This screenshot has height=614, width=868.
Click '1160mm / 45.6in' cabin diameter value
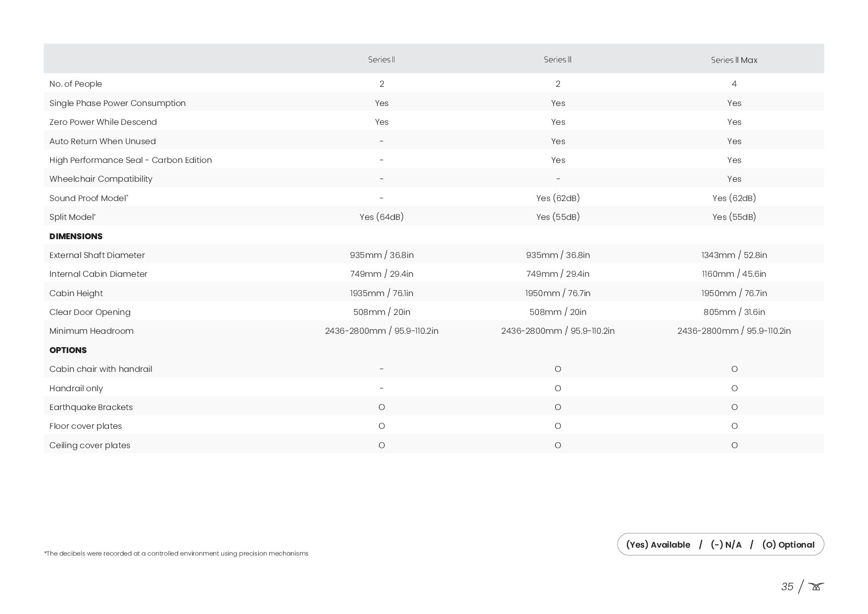coord(734,274)
